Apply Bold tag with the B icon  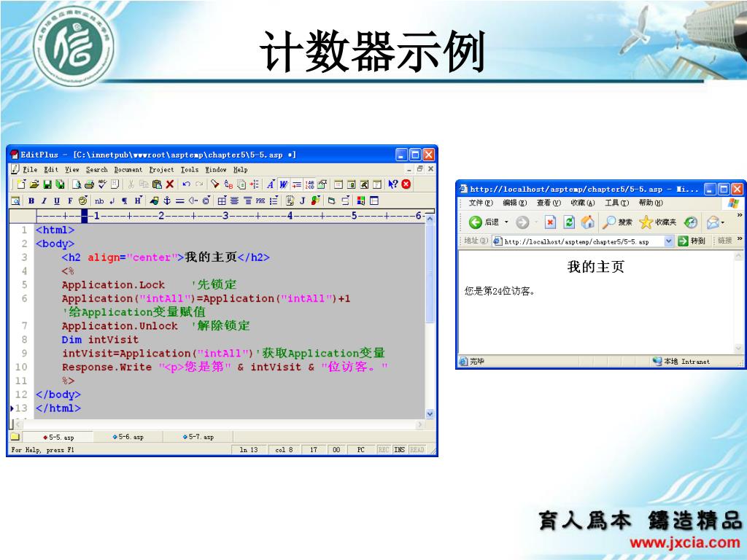[31, 201]
